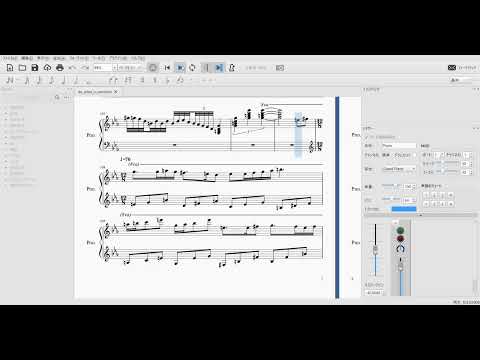Toggle play repeats button
This screenshot has height=360, width=480.
point(206,68)
